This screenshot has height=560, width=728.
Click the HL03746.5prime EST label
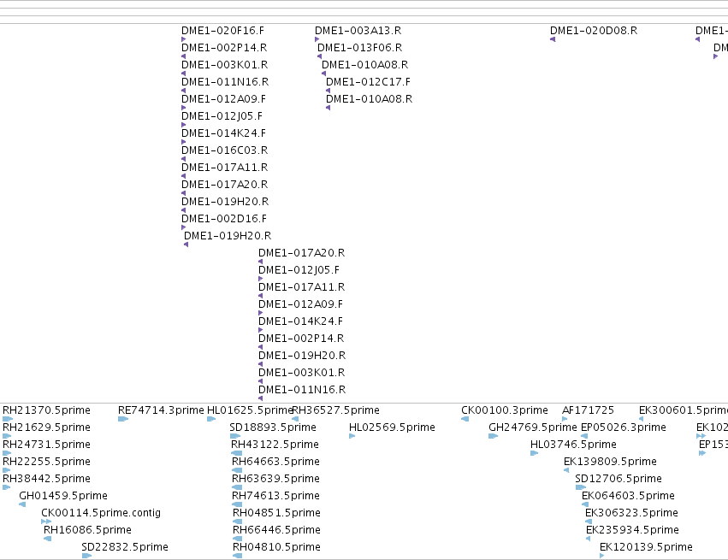pyautogui.click(x=573, y=445)
